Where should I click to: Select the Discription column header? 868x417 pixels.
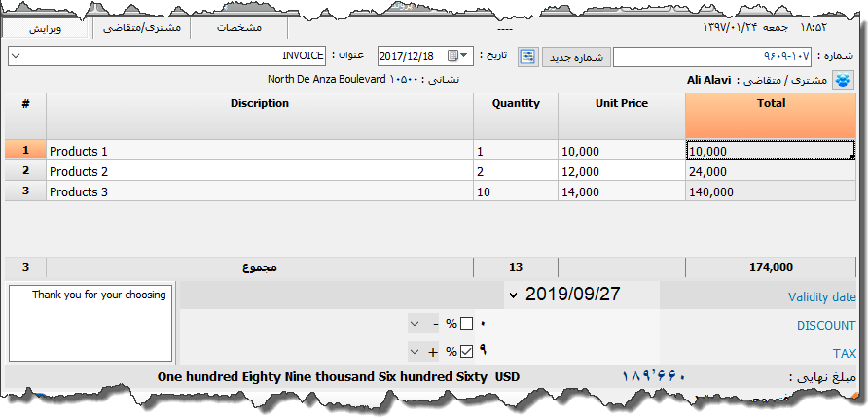click(x=260, y=116)
